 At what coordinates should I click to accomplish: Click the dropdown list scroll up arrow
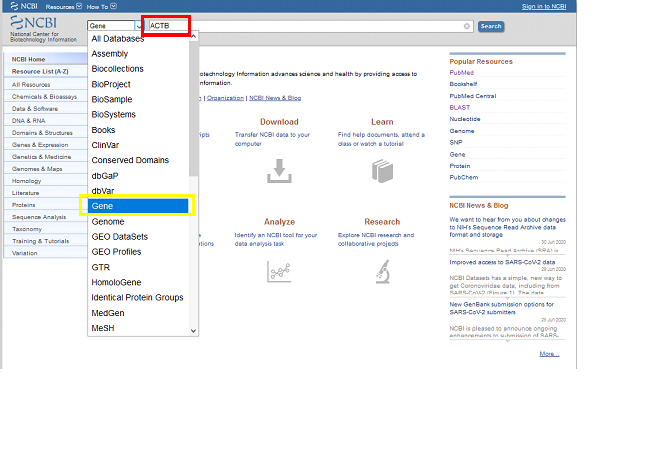[194, 37]
